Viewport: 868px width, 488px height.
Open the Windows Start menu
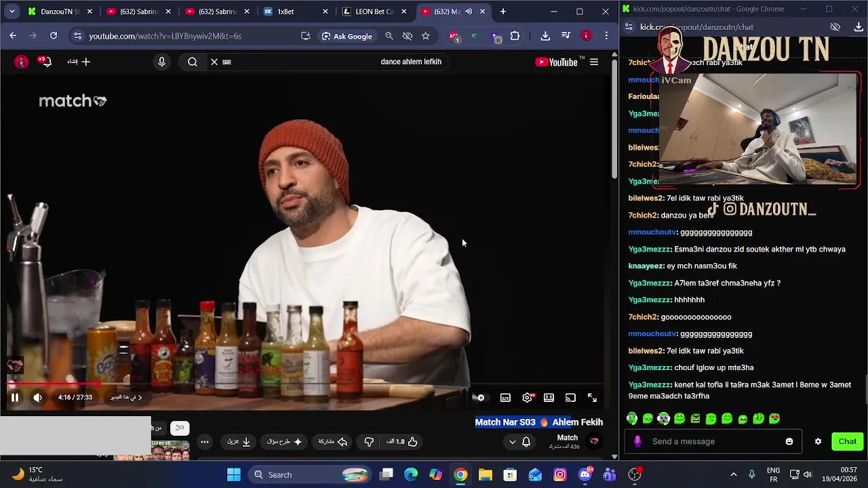(x=233, y=474)
